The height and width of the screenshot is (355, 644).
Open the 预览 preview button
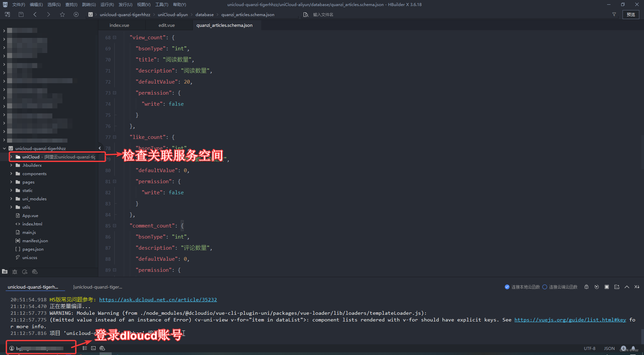tap(631, 14)
